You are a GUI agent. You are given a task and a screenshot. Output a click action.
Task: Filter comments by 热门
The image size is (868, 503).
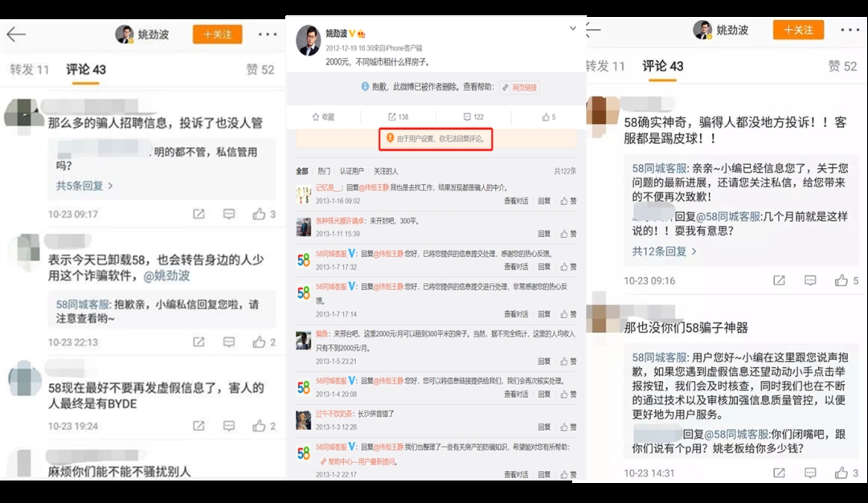324,171
